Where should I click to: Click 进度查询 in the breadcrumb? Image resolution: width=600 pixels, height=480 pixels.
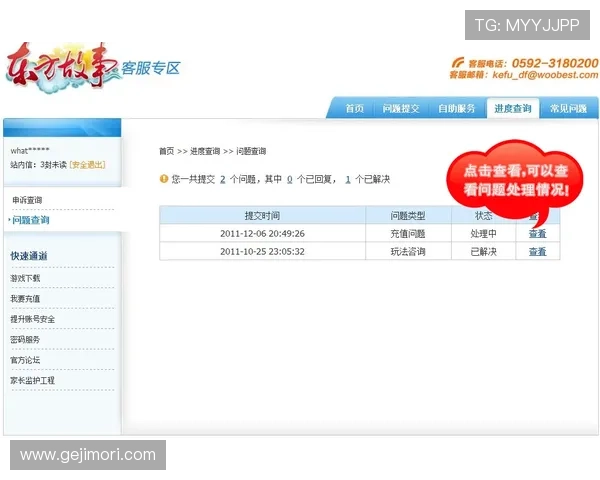point(205,151)
